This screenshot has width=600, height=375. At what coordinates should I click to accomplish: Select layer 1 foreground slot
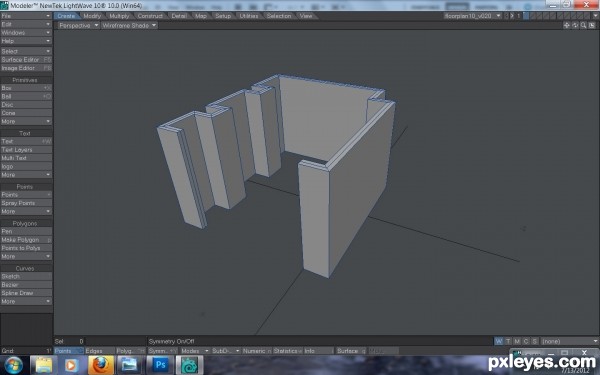[526, 16]
